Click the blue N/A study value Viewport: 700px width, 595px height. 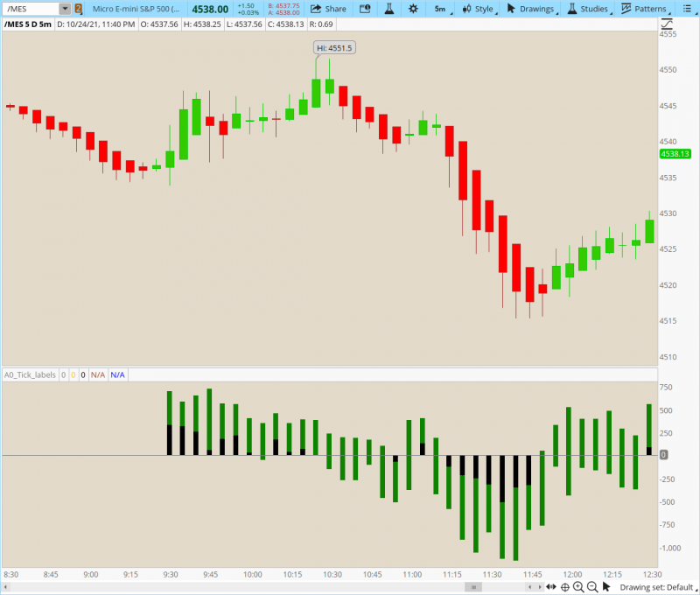click(117, 375)
